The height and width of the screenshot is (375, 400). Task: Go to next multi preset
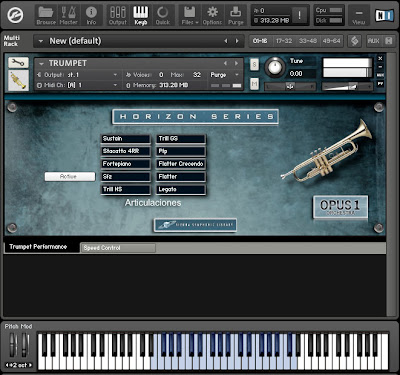click(x=237, y=41)
